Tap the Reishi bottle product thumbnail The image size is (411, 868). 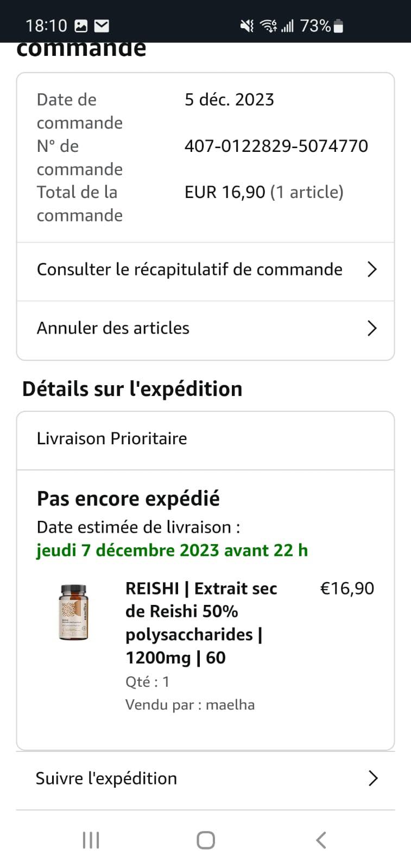click(x=73, y=612)
